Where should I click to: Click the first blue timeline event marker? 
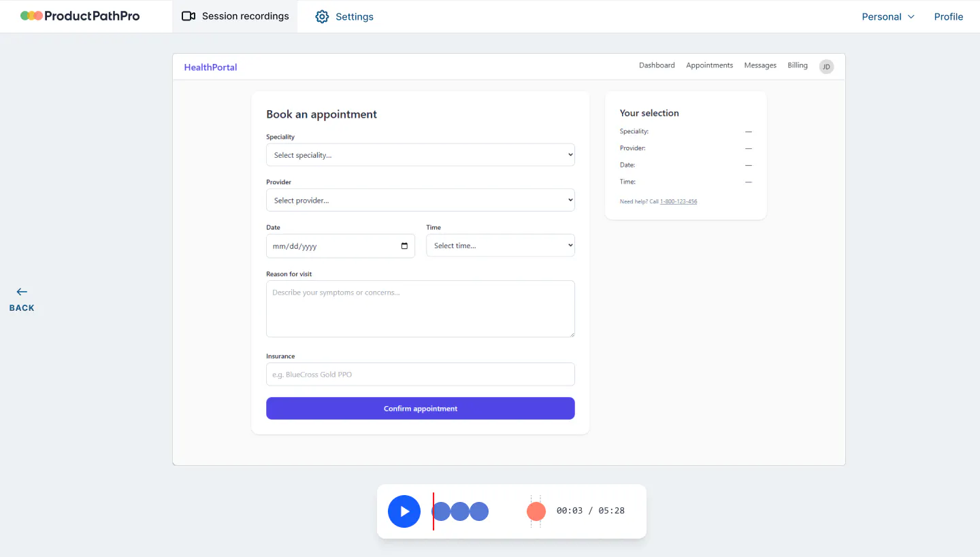pos(441,511)
